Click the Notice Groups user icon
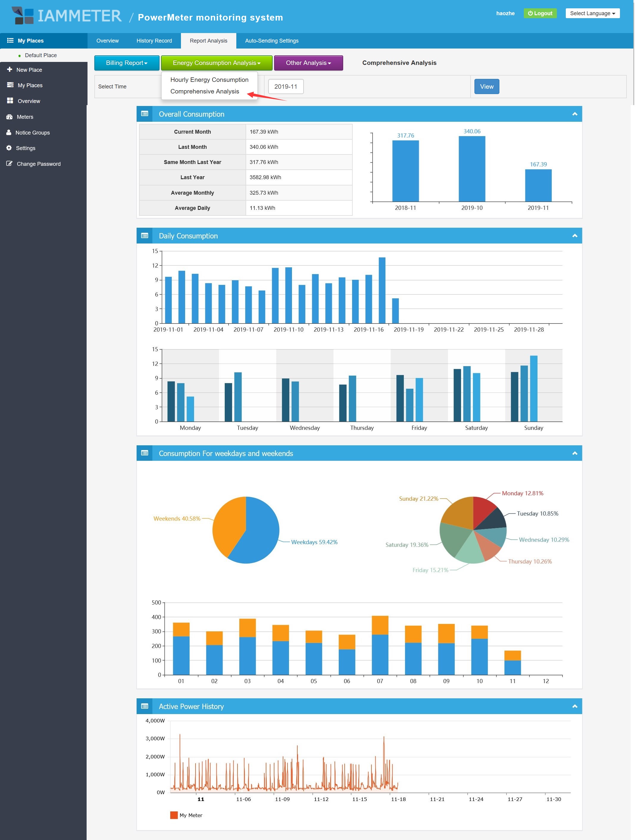The height and width of the screenshot is (840, 639). coord(9,132)
